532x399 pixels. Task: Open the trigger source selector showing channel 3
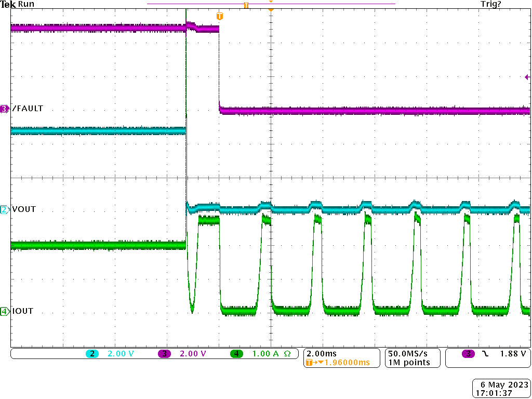467,353
